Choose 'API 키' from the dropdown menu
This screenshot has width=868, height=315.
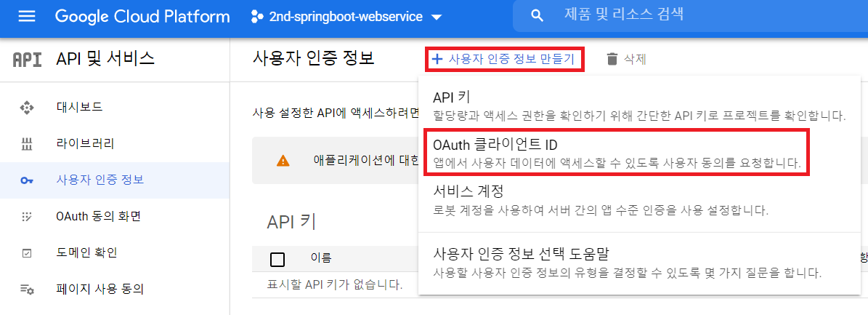(638, 105)
